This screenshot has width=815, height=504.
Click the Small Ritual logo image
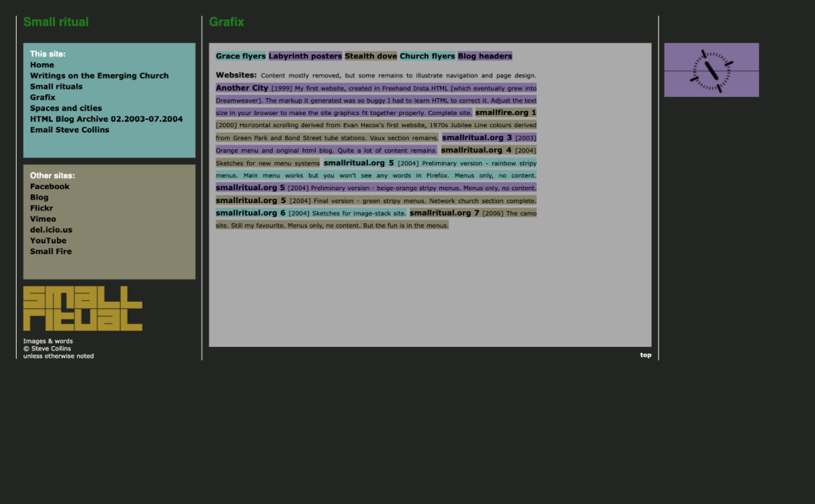pos(83,308)
